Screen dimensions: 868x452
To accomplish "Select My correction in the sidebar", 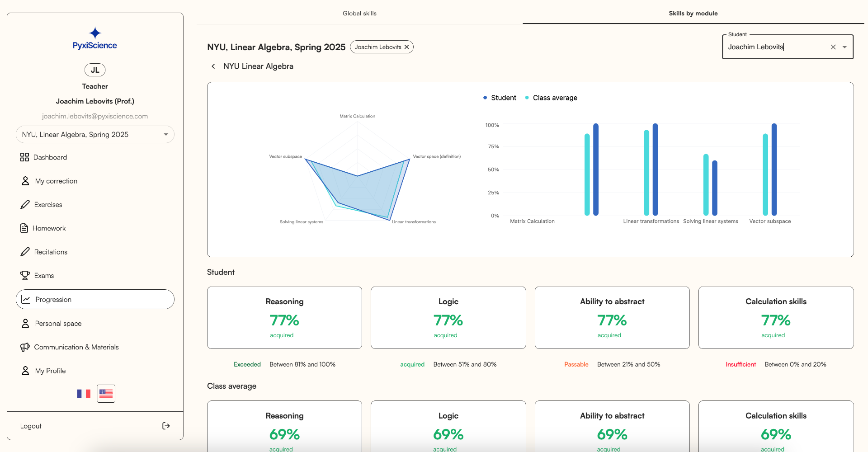I will click(56, 181).
